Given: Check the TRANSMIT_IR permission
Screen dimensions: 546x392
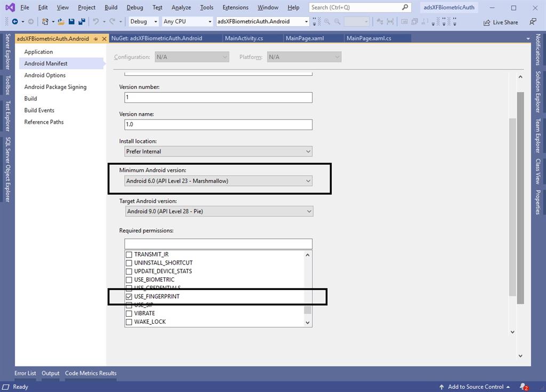Looking at the screenshot, I should coord(129,255).
